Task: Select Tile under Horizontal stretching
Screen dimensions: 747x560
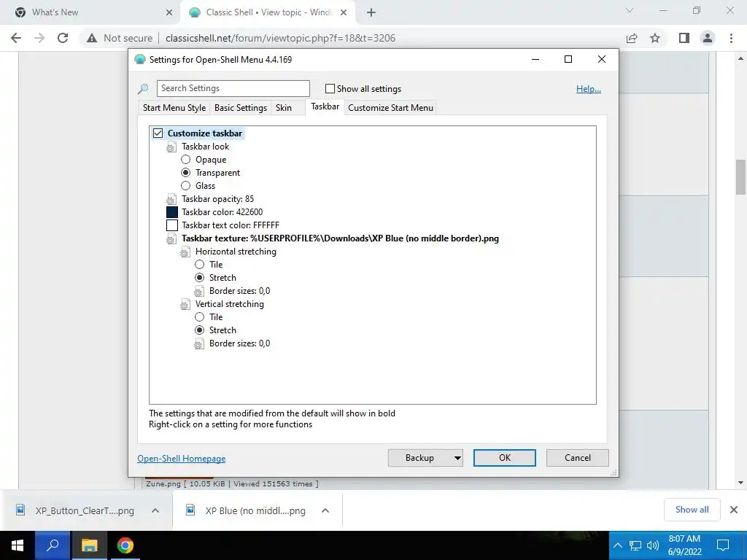Action: [x=199, y=264]
